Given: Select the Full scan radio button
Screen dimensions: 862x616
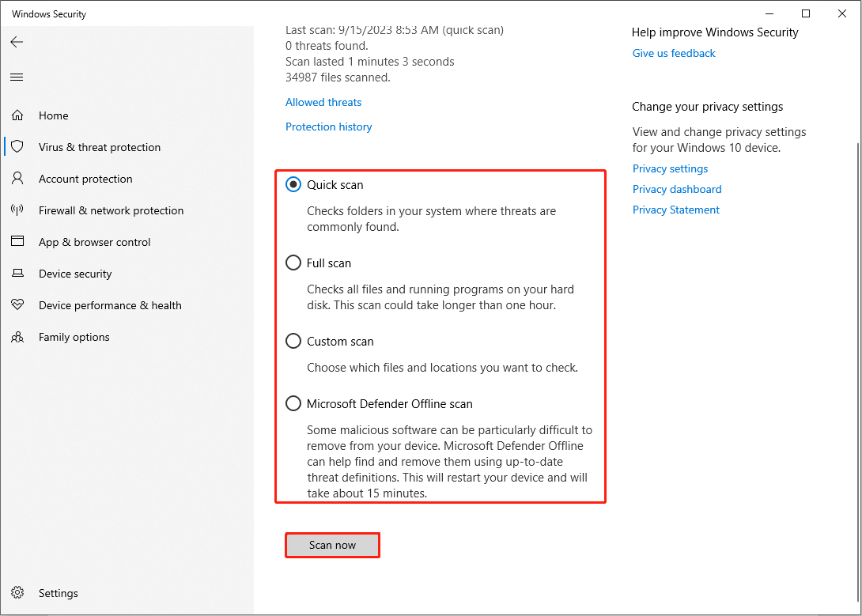Looking at the screenshot, I should 293,263.
